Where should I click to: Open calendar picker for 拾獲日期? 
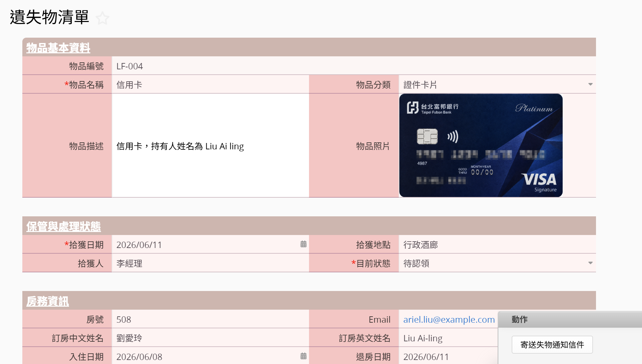point(303,244)
